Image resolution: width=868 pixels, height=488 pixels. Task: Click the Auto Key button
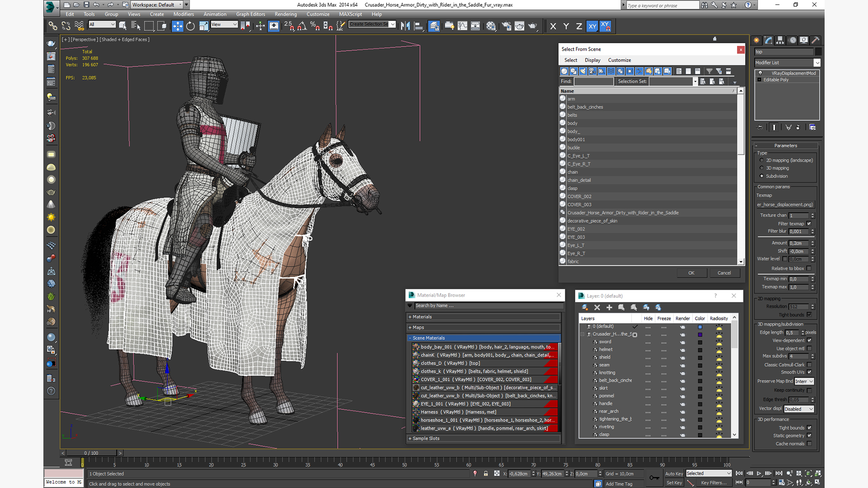click(674, 474)
